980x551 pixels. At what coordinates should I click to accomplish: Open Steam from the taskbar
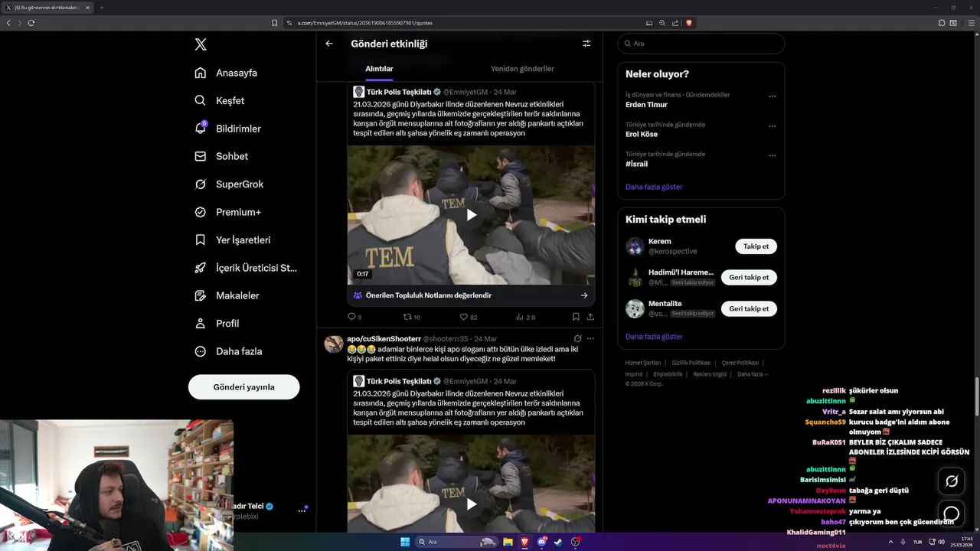pyautogui.click(x=558, y=542)
